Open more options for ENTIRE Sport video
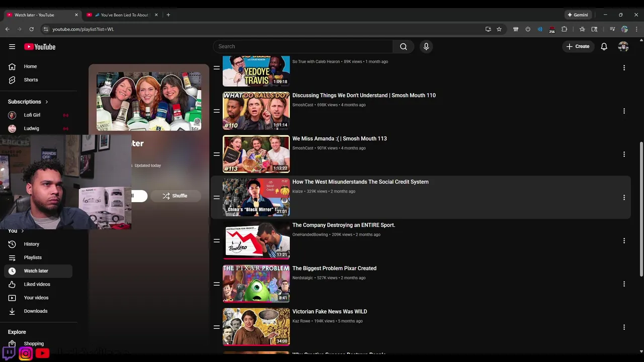The height and width of the screenshot is (362, 644). pos(624,241)
